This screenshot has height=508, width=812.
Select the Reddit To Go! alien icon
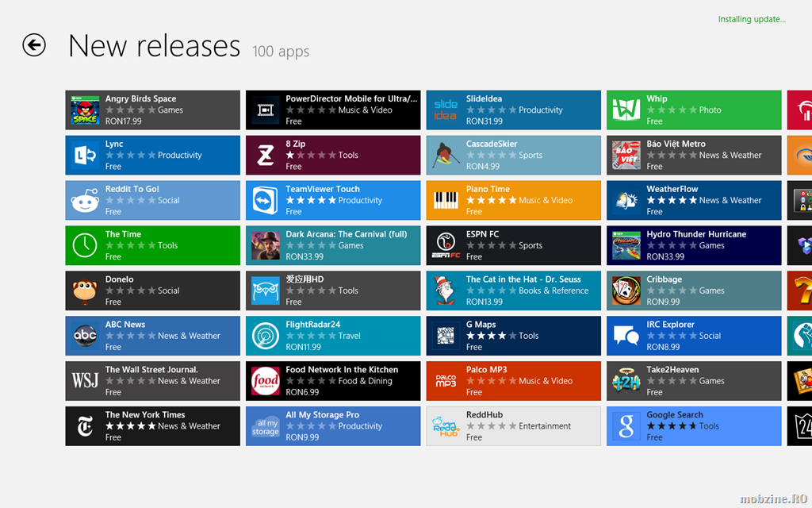pos(85,200)
